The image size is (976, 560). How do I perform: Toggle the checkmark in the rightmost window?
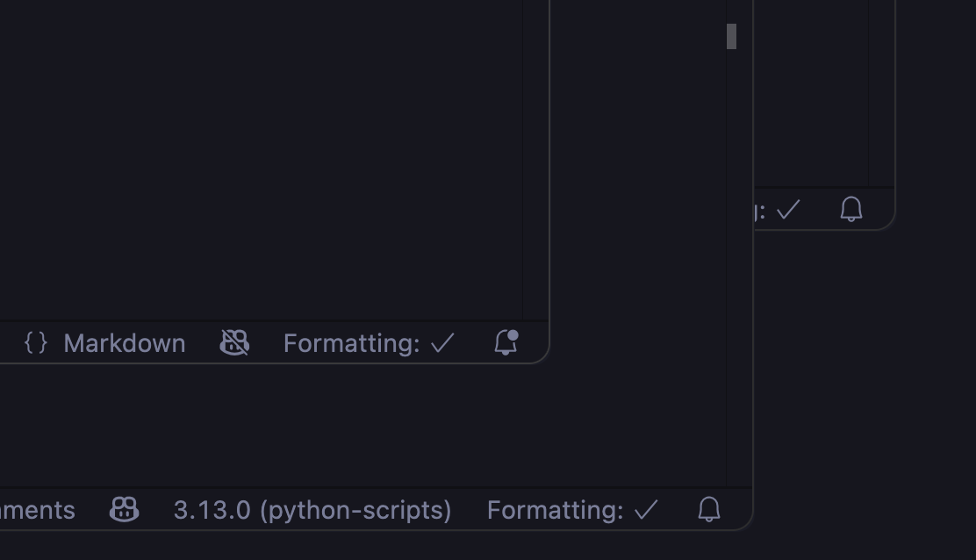click(788, 210)
